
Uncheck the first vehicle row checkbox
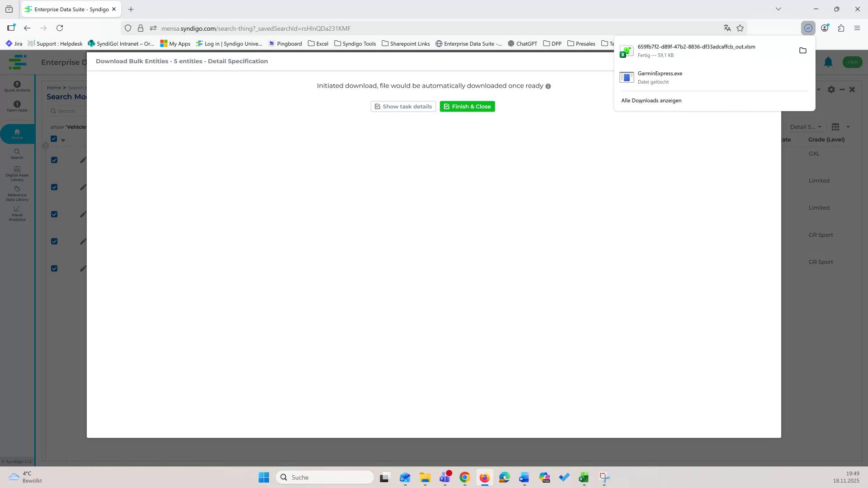(x=54, y=160)
